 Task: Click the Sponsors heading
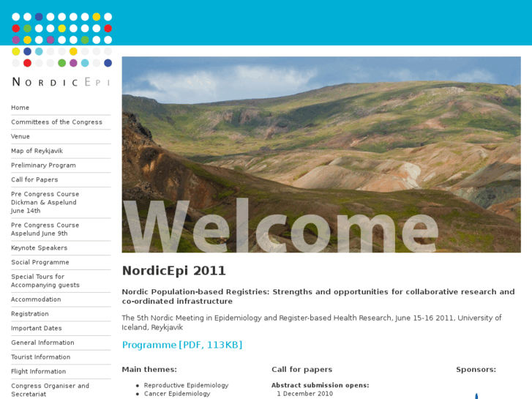click(x=476, y=370)
